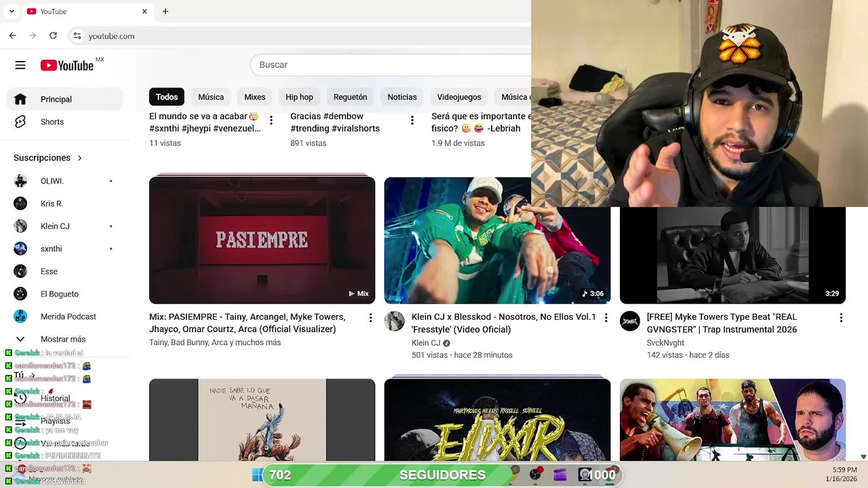Open the Tú section chevron
Viewport: 868px width, 488px height.
(x=33, y=375)
